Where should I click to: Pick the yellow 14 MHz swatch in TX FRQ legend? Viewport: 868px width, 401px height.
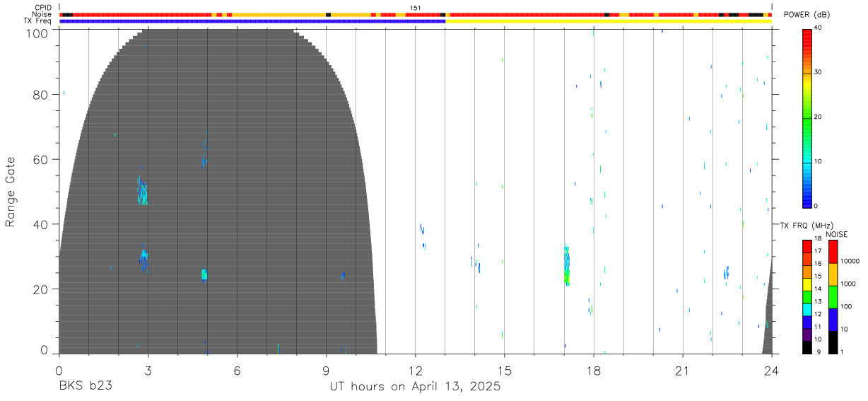pyautogui.click(x=807, y=284)
